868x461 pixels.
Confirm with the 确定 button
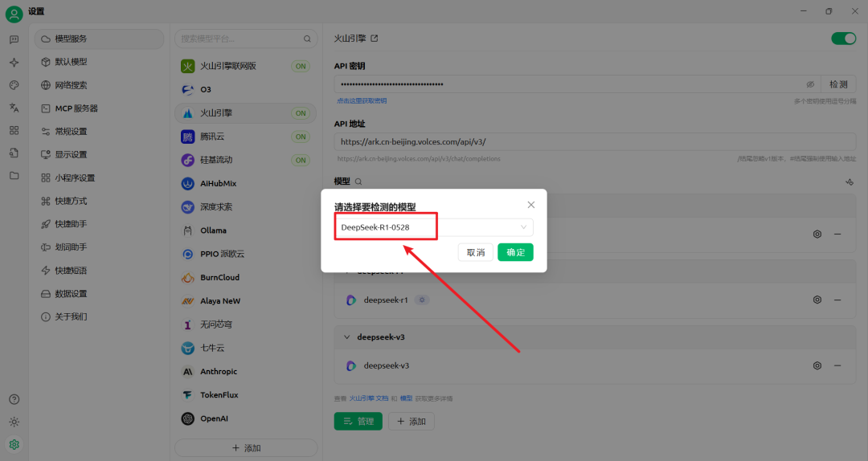[x=515, y=252]
